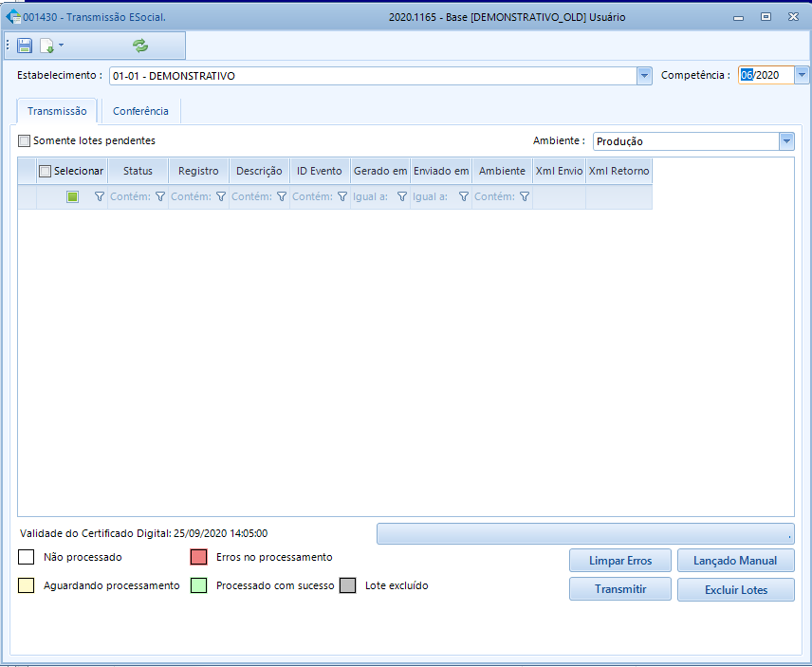Viewport: 812px width, 667px height.
Task: Click the Registro filter Contém field
Action: pyautogui.click(x=192, y=196)
